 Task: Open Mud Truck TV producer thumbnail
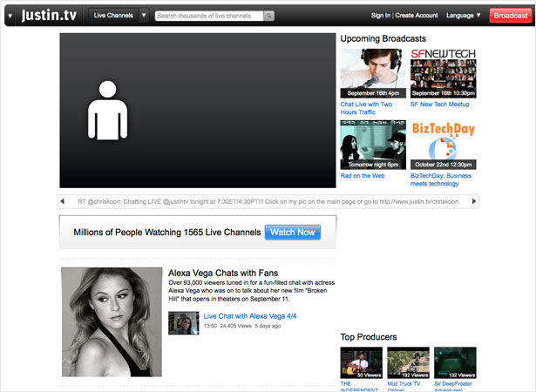click(408, 362)
